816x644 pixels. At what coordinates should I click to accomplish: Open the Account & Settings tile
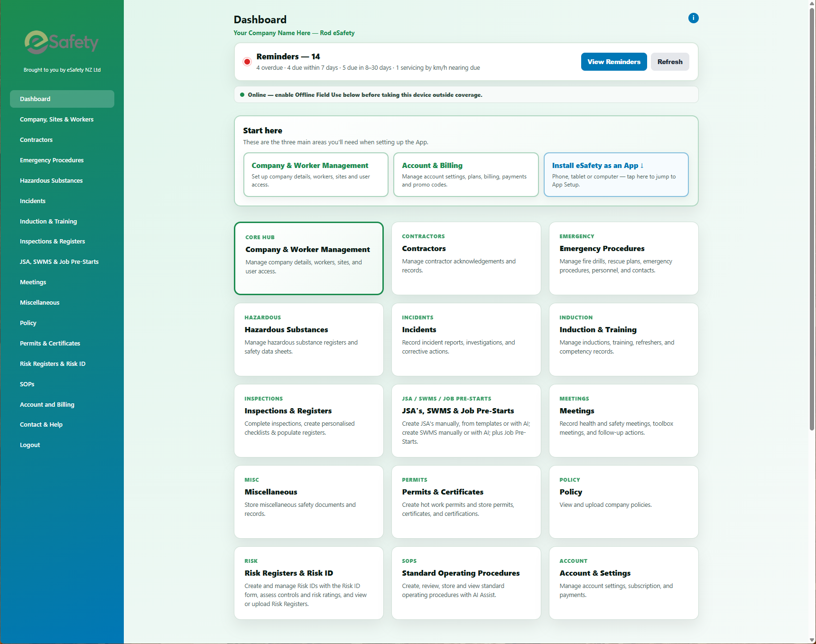(x=624, y=583)
